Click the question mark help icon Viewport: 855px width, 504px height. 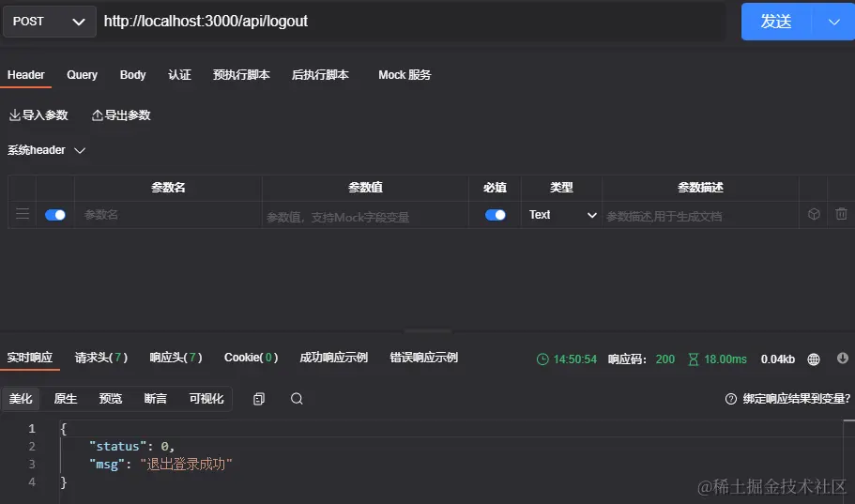(x=731, y=399)
